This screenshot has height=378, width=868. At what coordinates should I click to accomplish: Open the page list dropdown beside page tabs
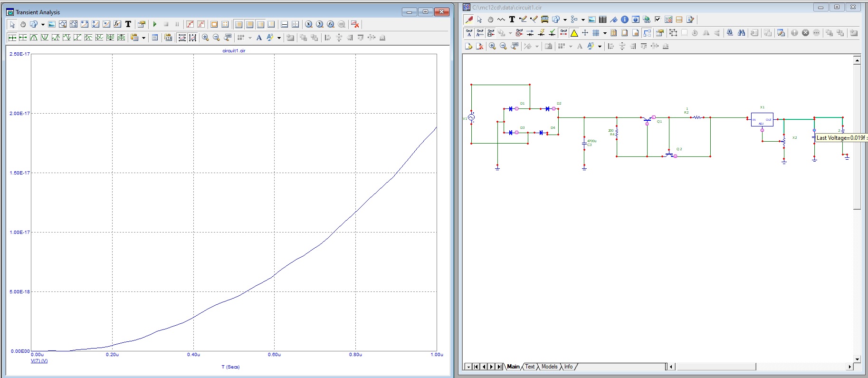coord(468,367)
